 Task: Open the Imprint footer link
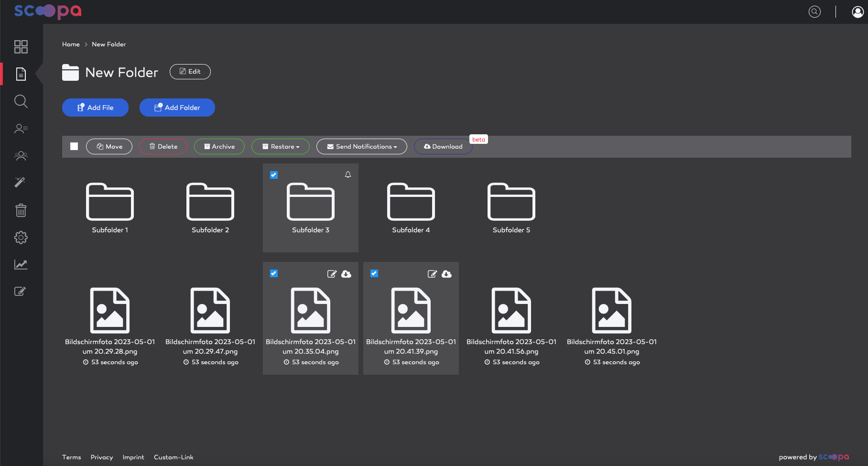(x=133, y=457)
